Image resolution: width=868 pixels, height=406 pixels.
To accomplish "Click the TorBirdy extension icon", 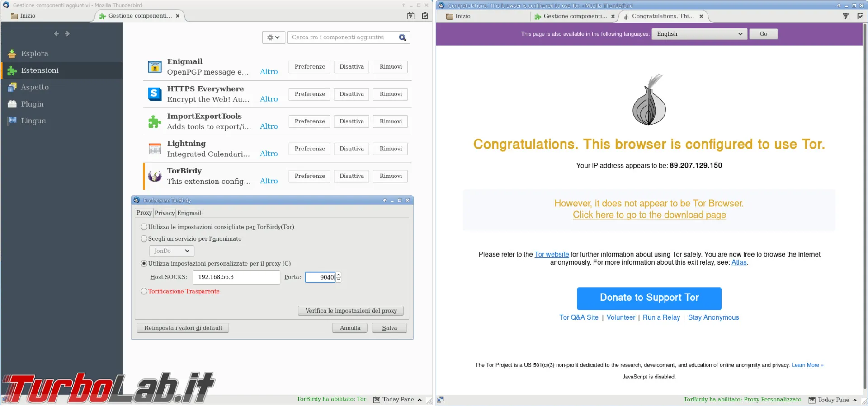I will pyautogui.click(x=155, y=176).
